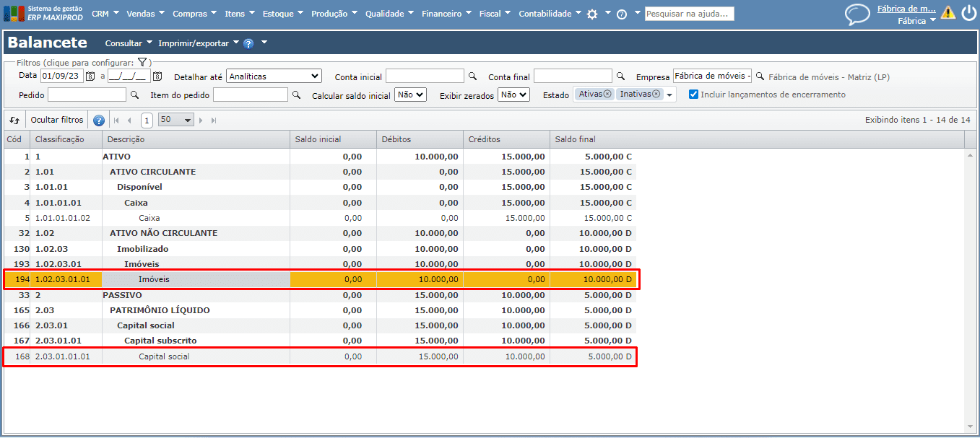
Task: Click search magnifier beside Pedido field
Action: point(134,95)
